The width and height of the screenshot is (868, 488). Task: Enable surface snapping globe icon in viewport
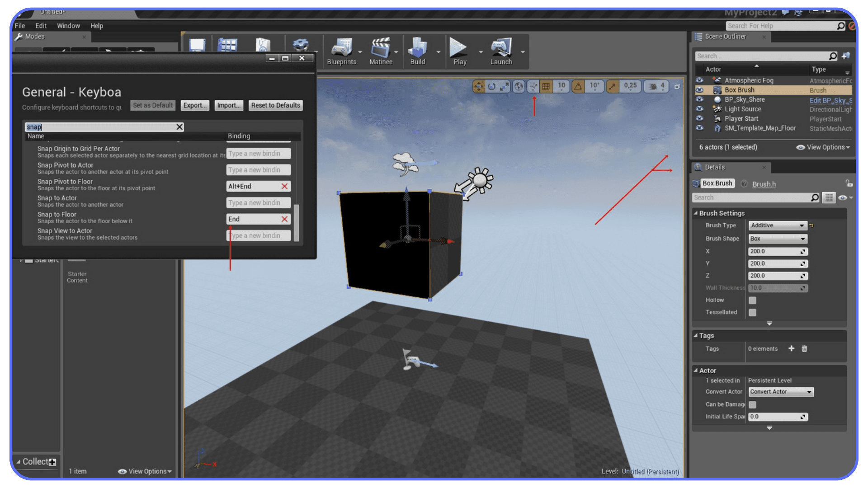[518, 86]
